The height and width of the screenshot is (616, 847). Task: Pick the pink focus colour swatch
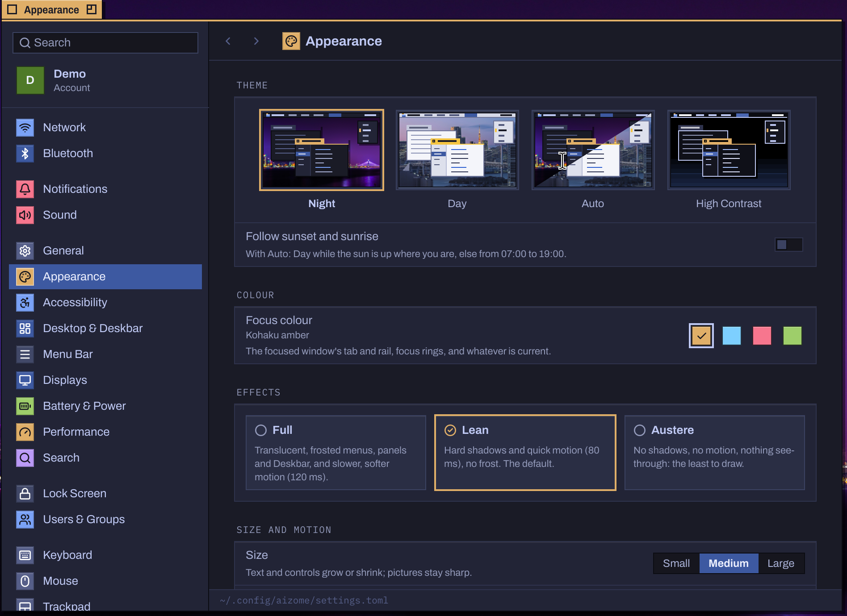coord(762,336)
